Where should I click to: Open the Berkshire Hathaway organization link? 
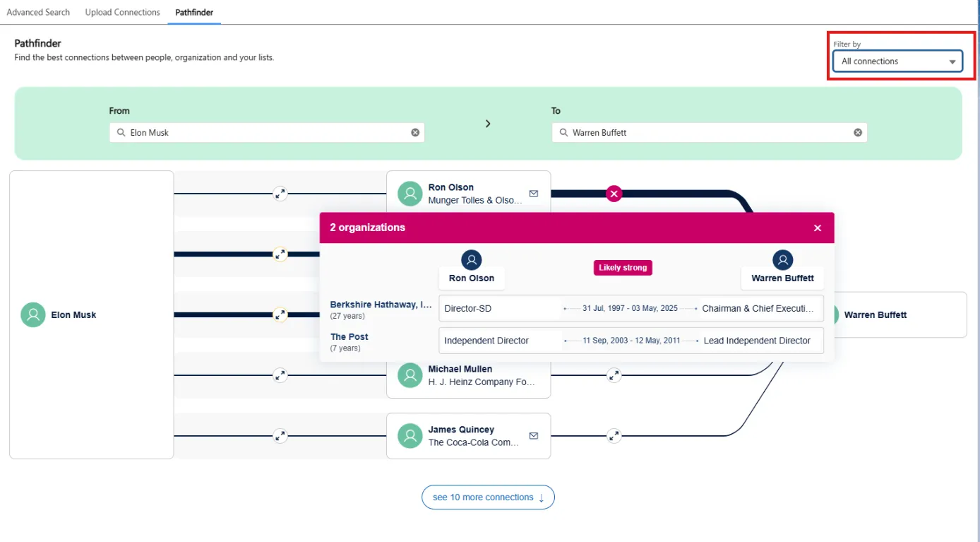(381, 305)
